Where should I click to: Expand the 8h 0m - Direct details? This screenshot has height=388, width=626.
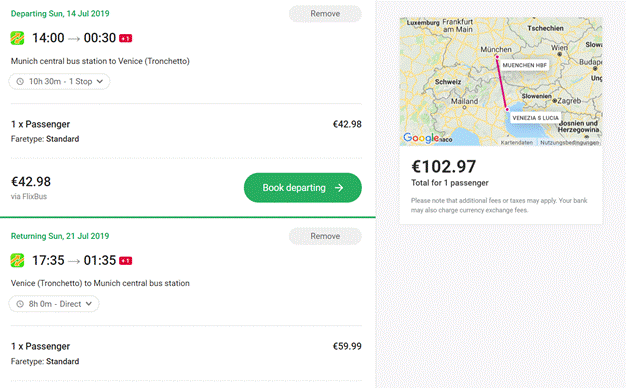tap(54, 304)
